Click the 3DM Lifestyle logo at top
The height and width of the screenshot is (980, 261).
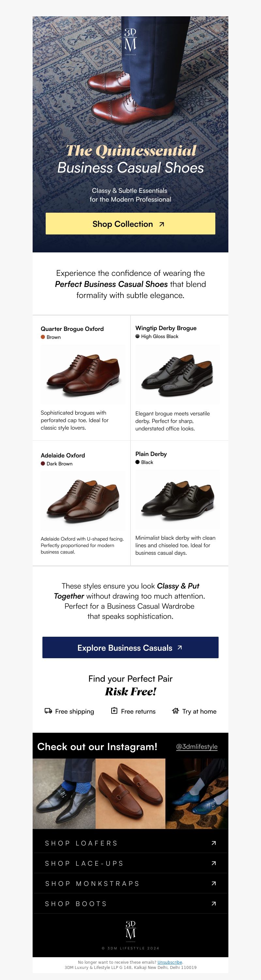point(130,41)
